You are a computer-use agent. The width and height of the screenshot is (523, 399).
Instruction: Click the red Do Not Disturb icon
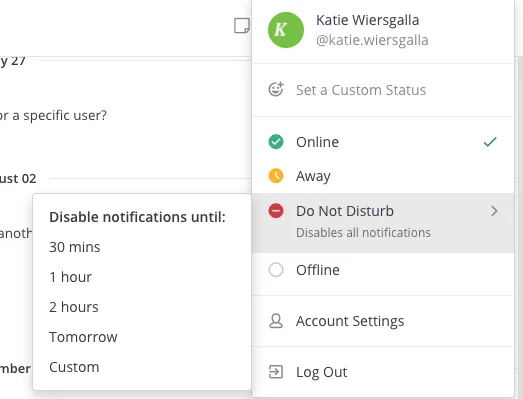coord(276,211)
